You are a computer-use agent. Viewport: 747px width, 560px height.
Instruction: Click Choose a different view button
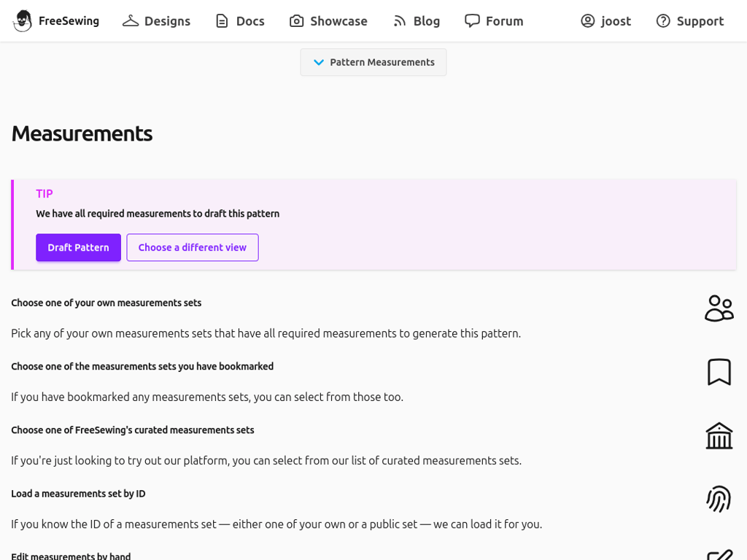pyautogui.click(x=193, y=247)
